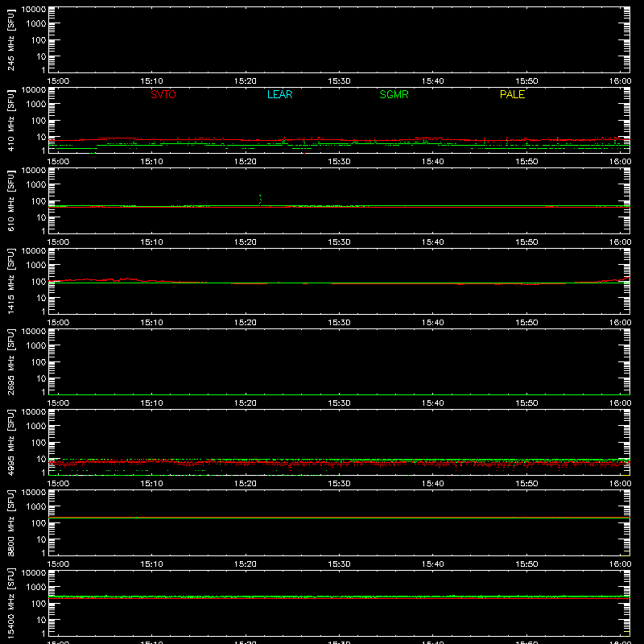Click the '610 MHz [SFU]' axis title

(x=10, y=200)
